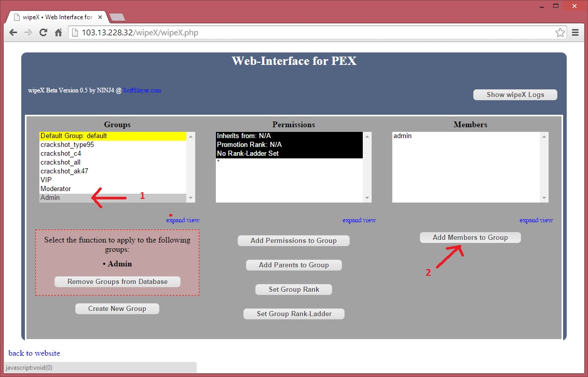Select the Admin group in the list
The height and width of the screenshot is (377, 588).
[x=113, y=198]
